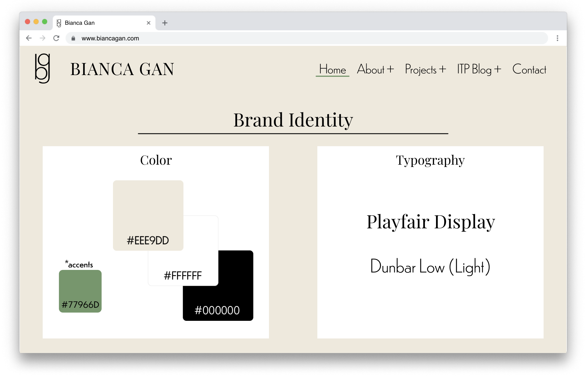Go to the Home nav item
588x376 pixels.
pos(332,69)
